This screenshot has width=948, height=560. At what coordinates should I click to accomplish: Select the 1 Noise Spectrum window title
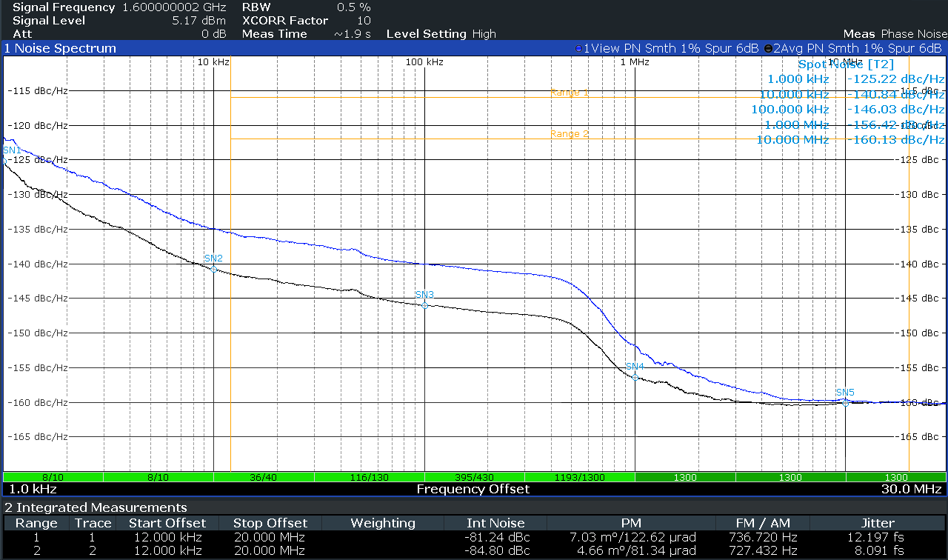click(61, 48)
